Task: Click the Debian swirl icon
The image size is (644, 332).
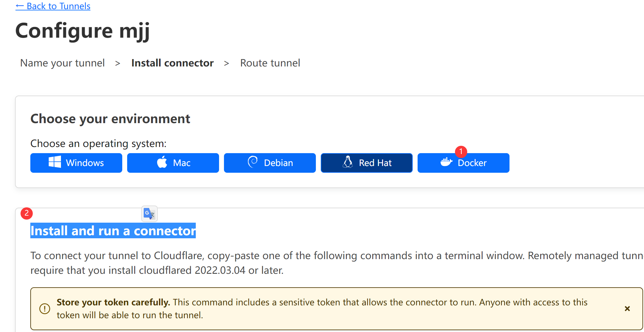Action: pos(253,162)
